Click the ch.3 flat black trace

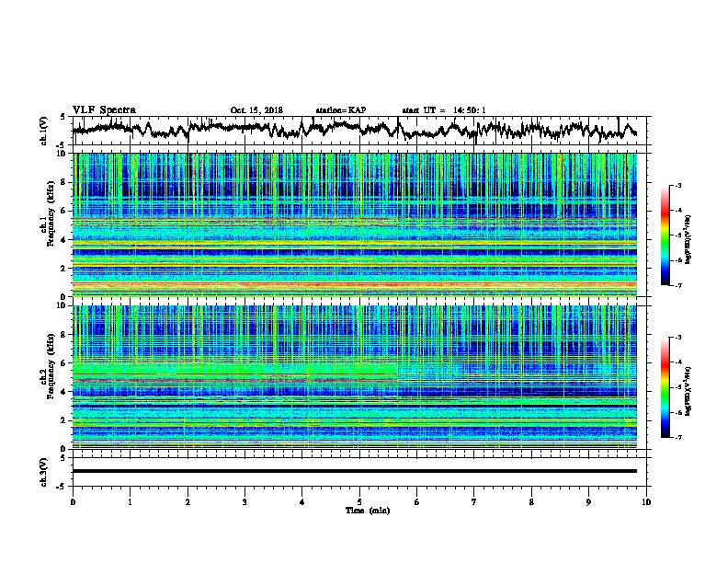(355, 471)
